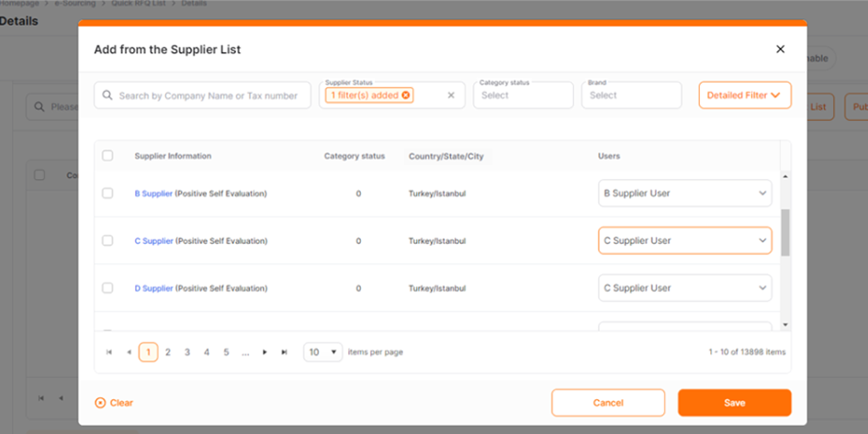The image size is (868, 434).
Task: Click the supplier table scrollbar thumb
Action: [x=785, y=233]
